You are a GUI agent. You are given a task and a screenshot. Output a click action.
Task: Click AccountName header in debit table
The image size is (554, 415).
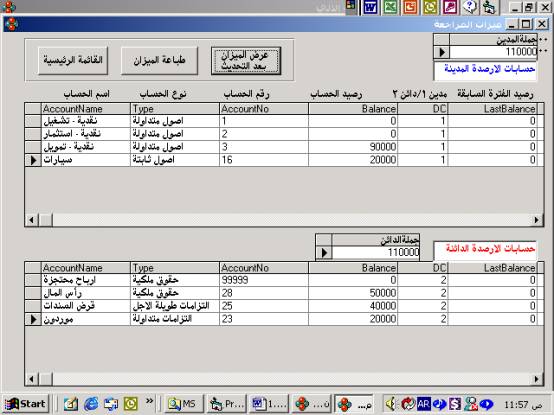point(86,109)
